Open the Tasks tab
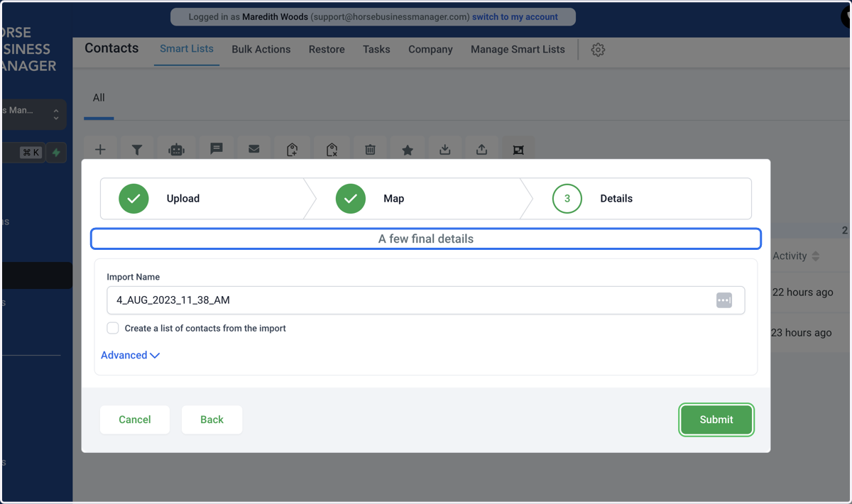The height and width of the screenshot is (504, 852). point(376,50)
